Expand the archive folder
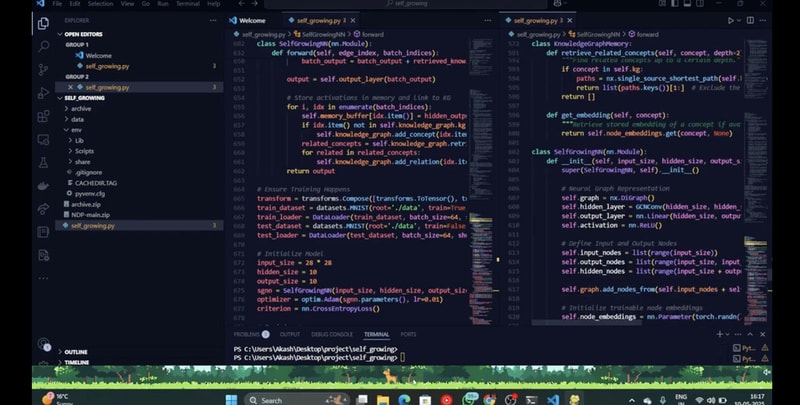 [80, 108]
